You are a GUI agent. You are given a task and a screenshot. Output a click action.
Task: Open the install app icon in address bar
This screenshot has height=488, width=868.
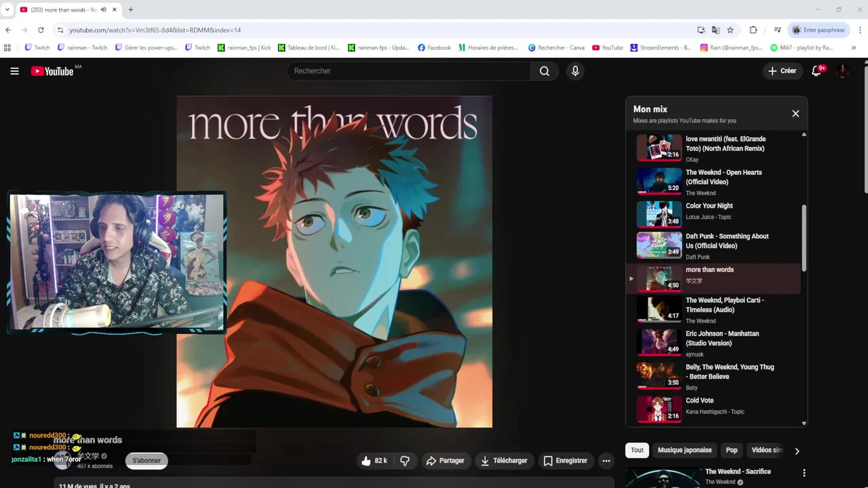[701, 30]
